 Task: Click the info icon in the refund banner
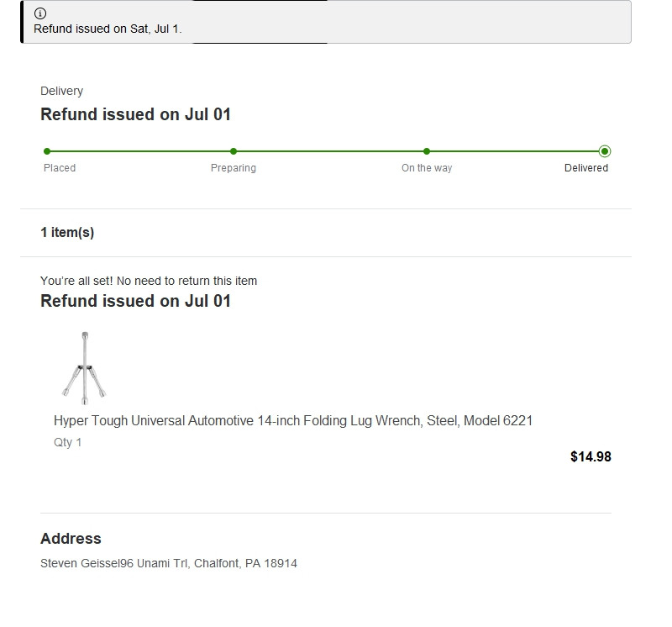tap(40, 13)
